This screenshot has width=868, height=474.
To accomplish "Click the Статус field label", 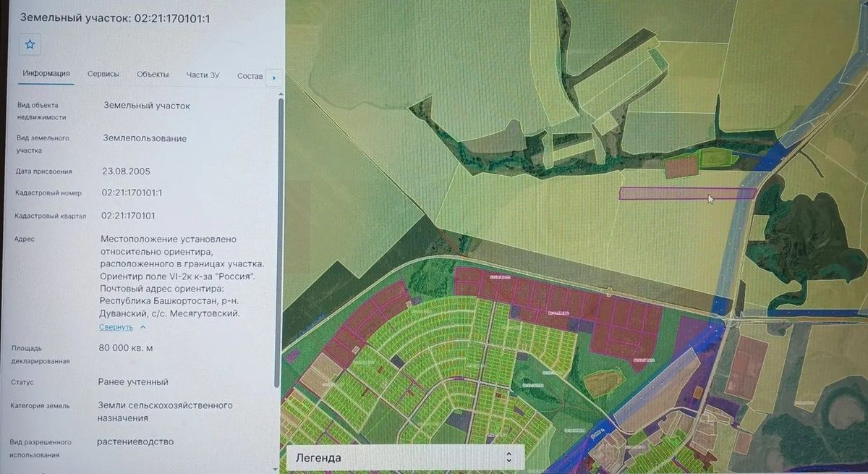I will pyautogui.click(x=22, y=382).
